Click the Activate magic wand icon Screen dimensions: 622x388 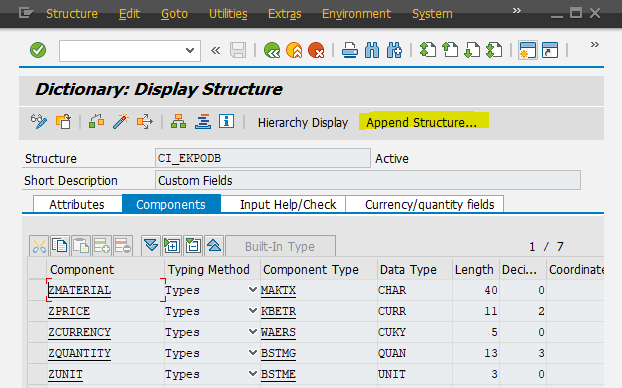(121, 121)
